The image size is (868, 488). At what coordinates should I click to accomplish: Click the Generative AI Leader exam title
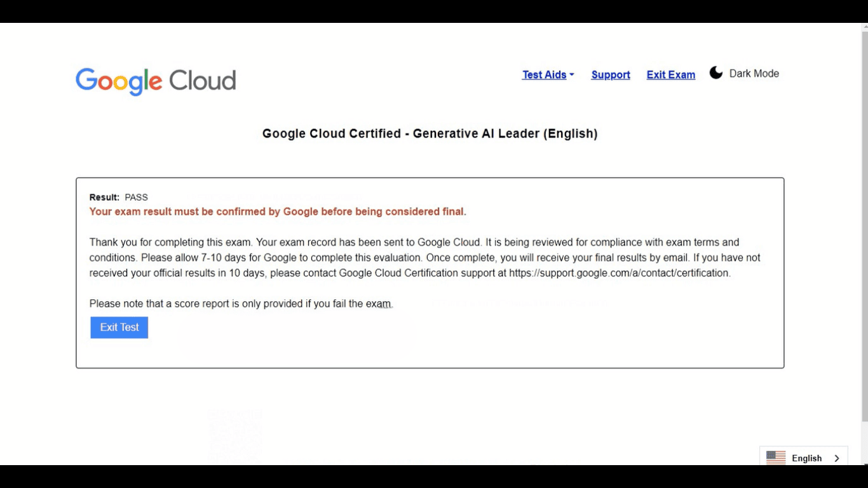click(430, 133)
